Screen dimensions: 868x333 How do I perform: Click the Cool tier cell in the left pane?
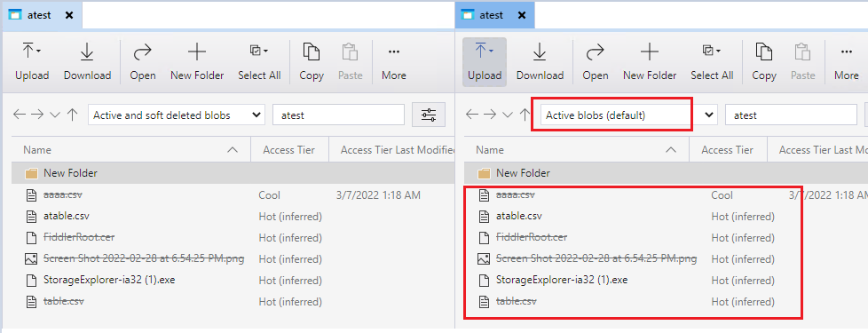(270, 195)
